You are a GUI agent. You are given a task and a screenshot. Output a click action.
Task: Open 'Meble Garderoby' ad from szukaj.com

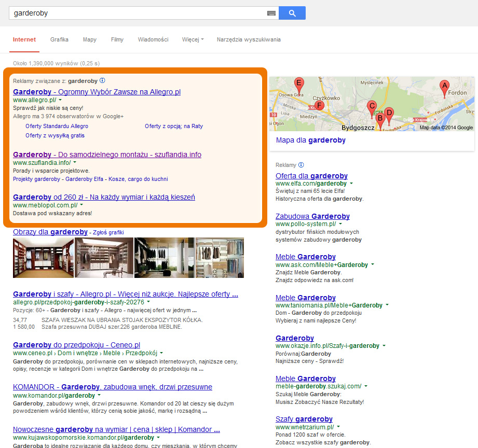306,379
